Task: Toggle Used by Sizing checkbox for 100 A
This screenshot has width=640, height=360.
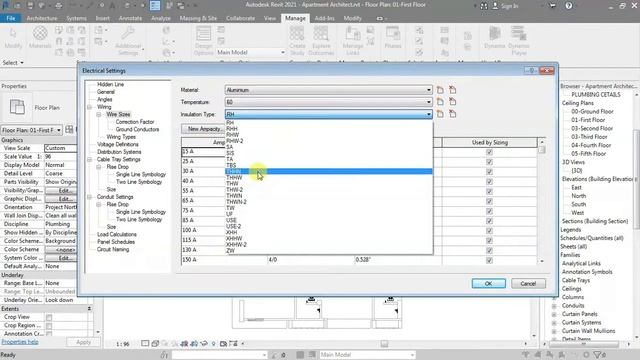Action: coord(489,231)
